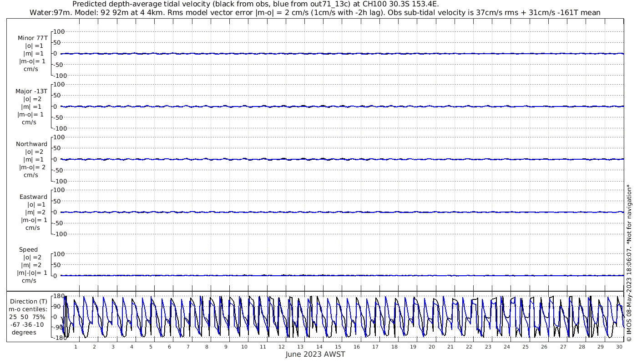
Task: Click day 17 on the date axis
Action: [375, 347]
